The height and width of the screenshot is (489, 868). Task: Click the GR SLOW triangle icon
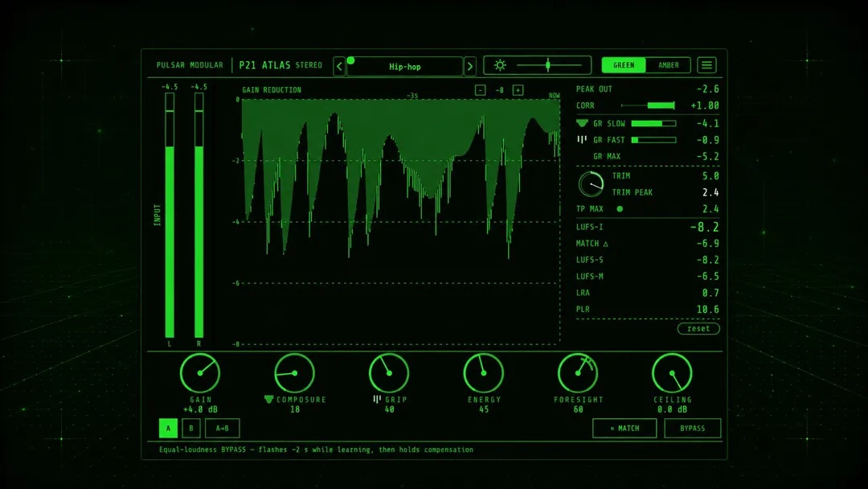point(582,124)
